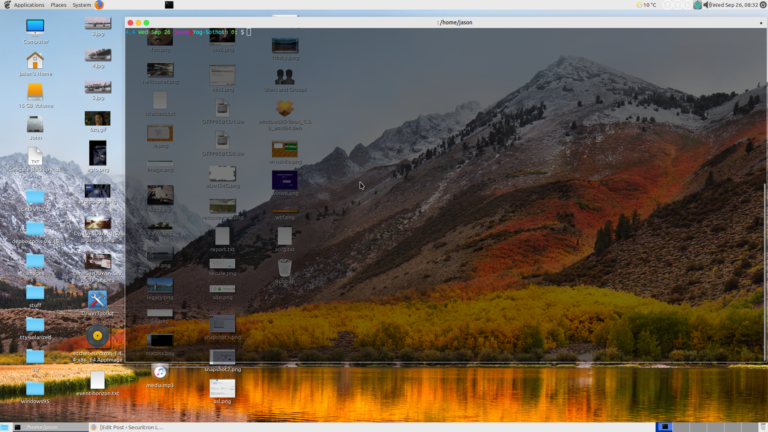Screen dimensions: 768x432
Task: Click the shutdown power icon in top panel
Action: (763, 5)
